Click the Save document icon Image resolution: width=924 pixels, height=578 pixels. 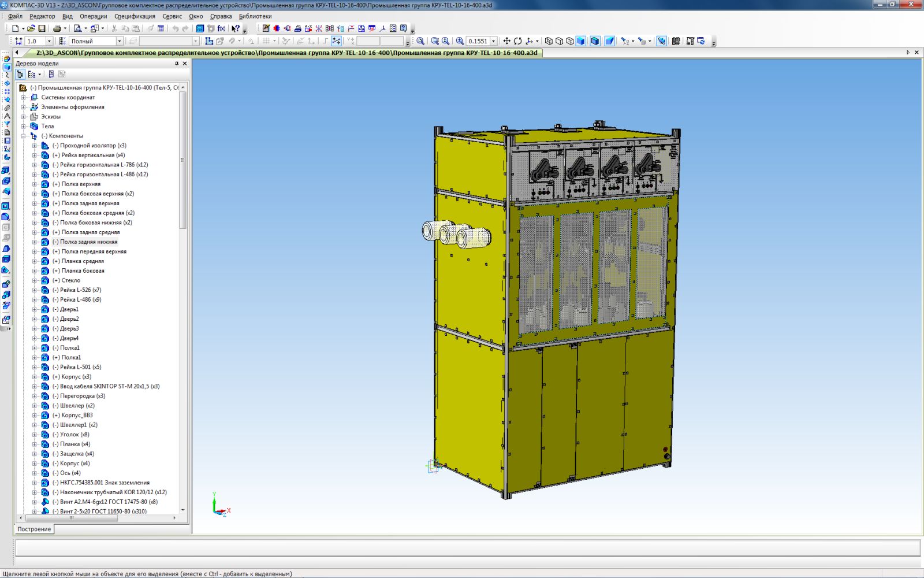point(42,28)
